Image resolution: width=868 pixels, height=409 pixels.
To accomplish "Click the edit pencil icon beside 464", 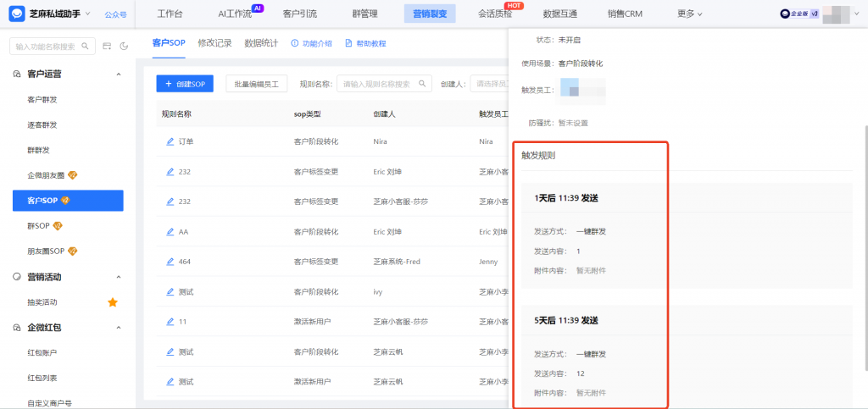I will (x=170, y=262).
